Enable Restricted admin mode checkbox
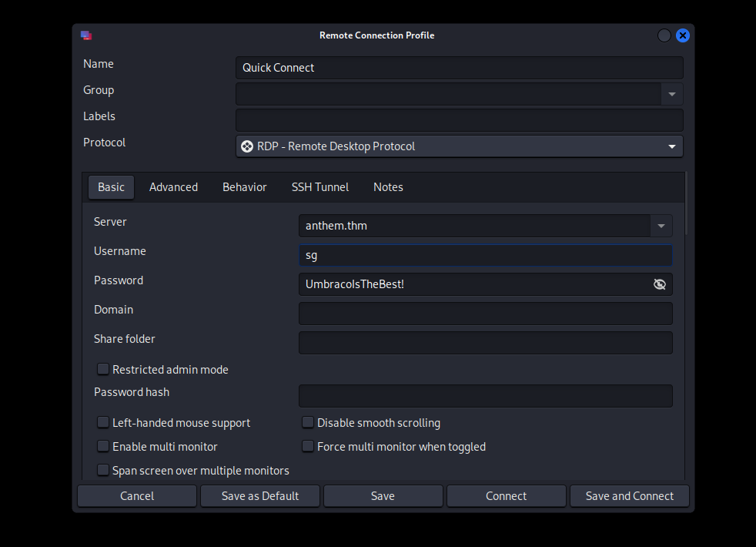The height and width of the screenshot is (547, 756). pos(103,370)
